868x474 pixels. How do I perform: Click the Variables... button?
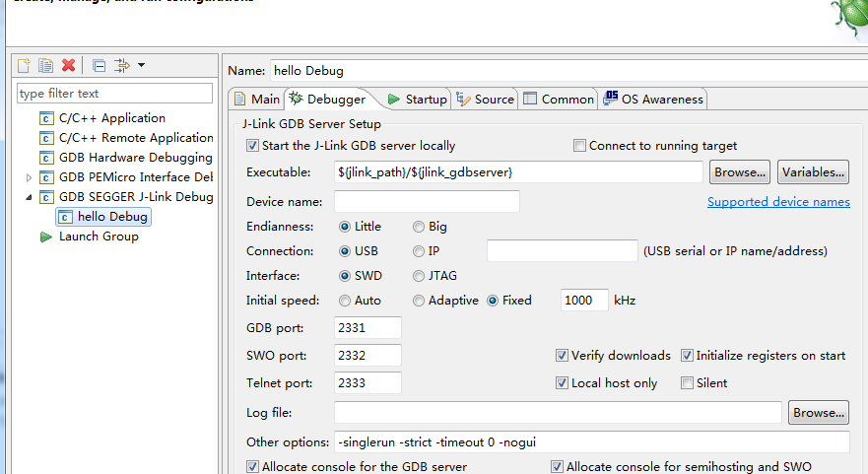click(813, 172)
